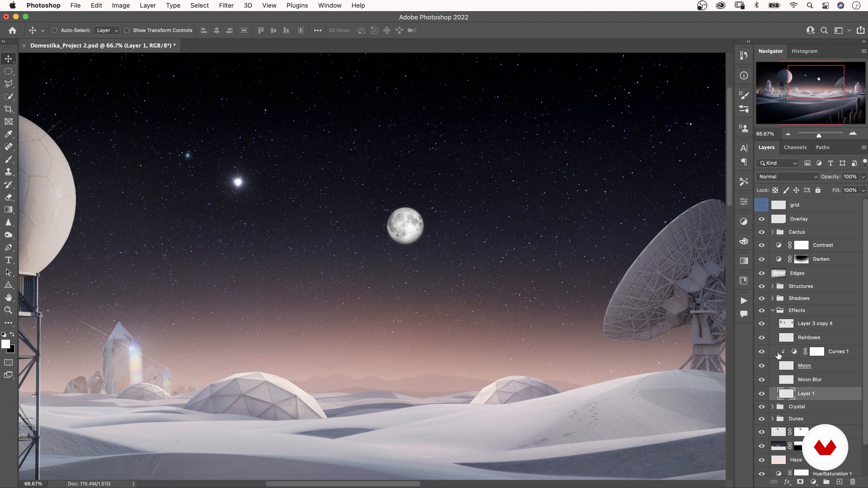868x488 pixels.
Task: Select the Path Selection tool
Action: (8, 272)
